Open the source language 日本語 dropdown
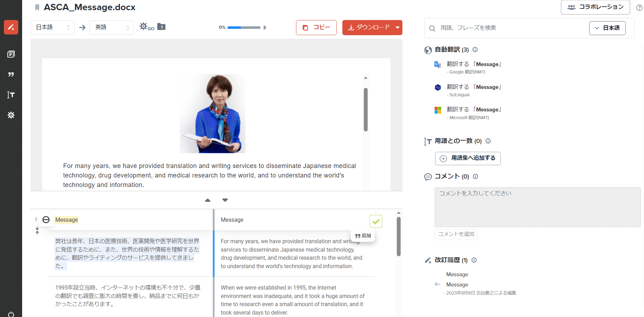644x317 pixels. pyautogui.click(x=53, y=27)
